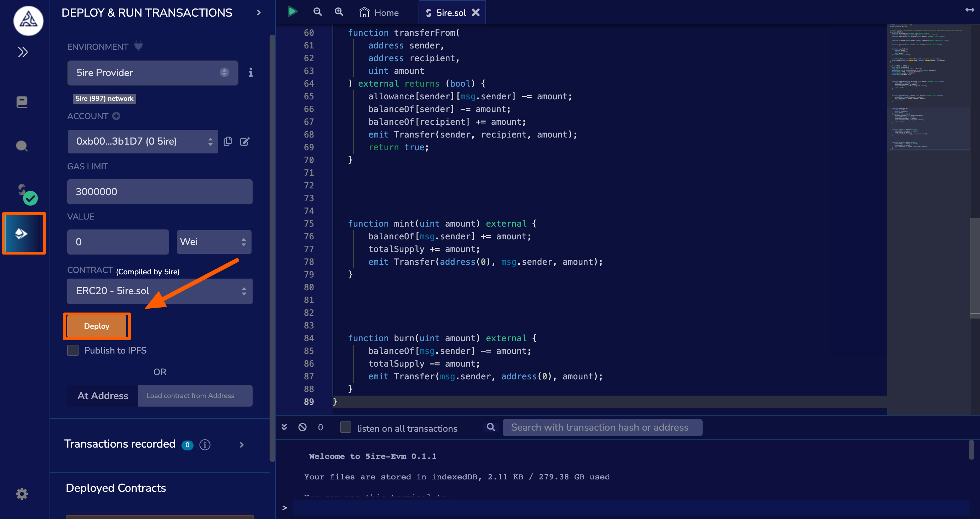Expand the icon sidebar with double chevron
The image size is (980, 519).
click(x=23, y=52)
